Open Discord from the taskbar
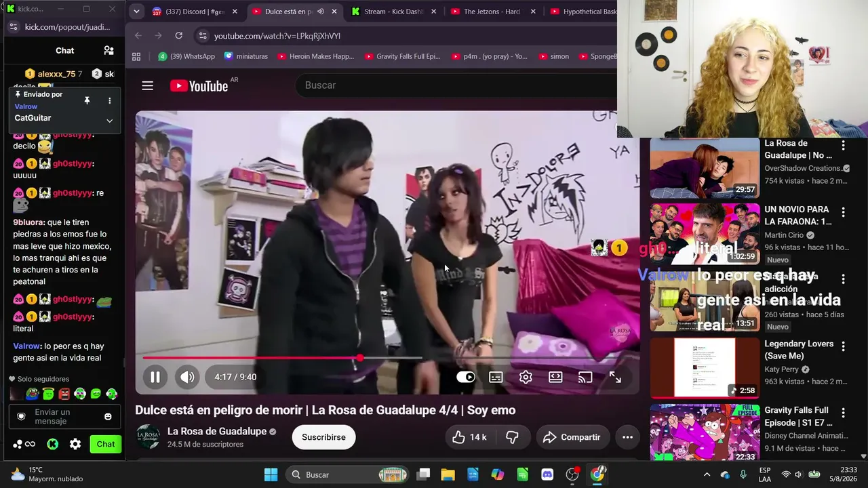 pyautogui.click(x=548, y=474)
